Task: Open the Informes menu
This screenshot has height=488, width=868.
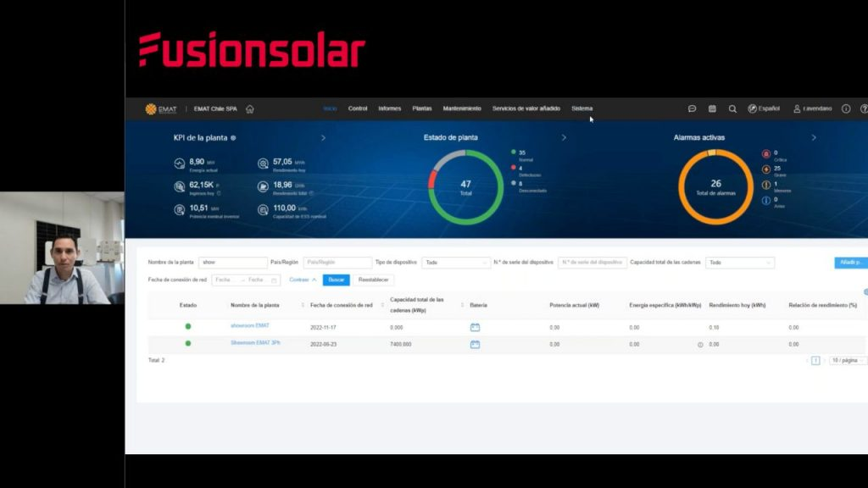Action: [x=390, y=108]
